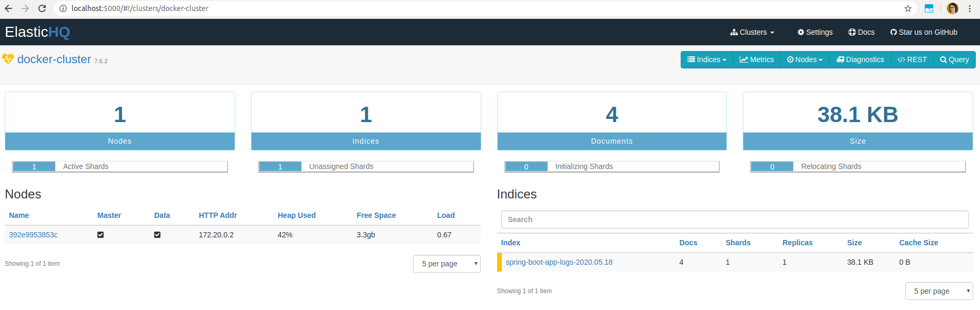Click the browser forward arrow
Viewport: 980px width, 310px height.
(x=25, y=8)
